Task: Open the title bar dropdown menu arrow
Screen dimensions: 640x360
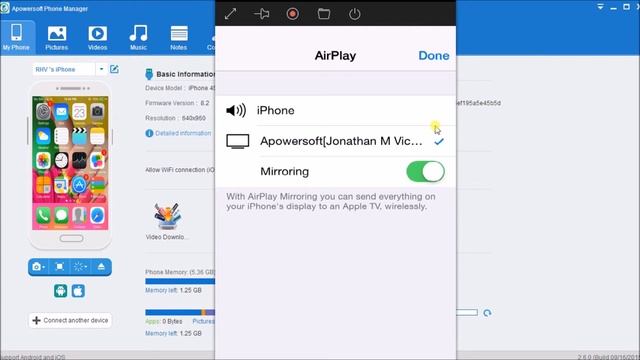Action: pyautogui.click(x=600, y=7)
